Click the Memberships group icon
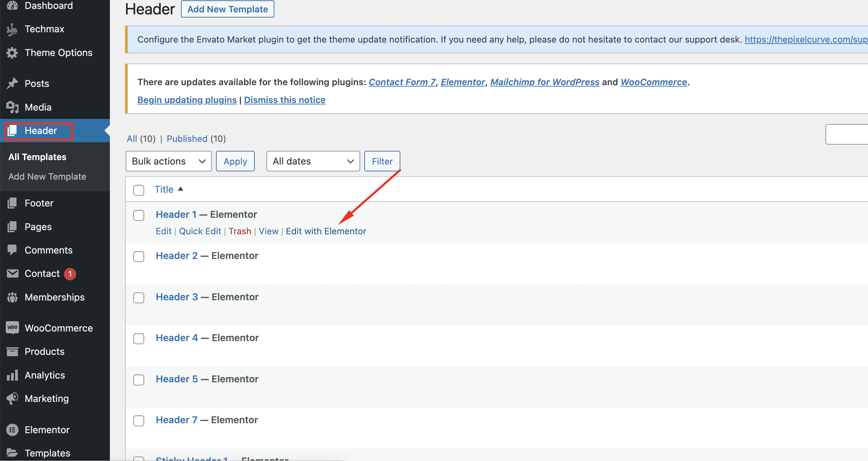Image resolution: width=868 pixels, height=461 pixels. (12, 297)
